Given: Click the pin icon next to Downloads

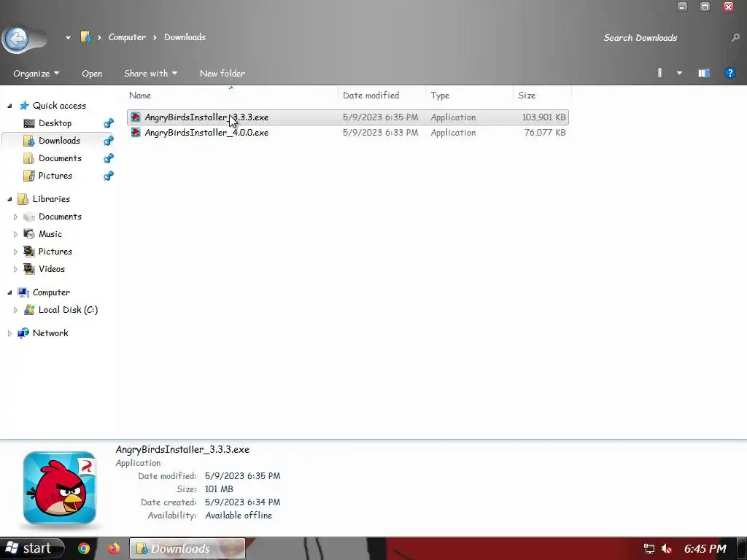Looking at the screenshot, I should (109, 141).
